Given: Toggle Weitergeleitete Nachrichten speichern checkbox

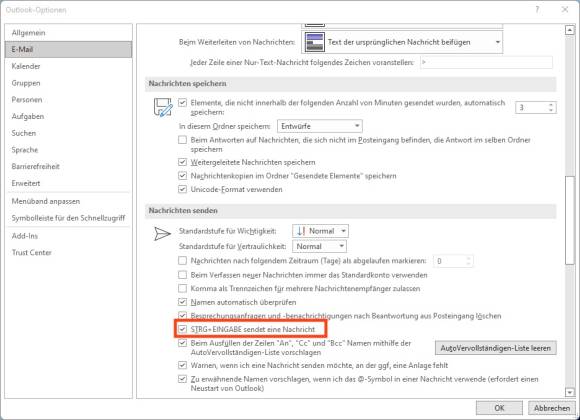Looking at the screenshot, I should click(182, 162).
